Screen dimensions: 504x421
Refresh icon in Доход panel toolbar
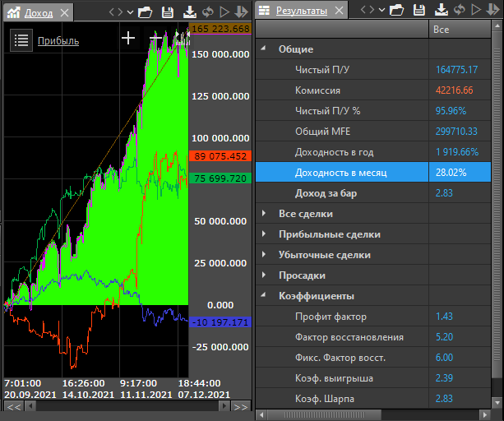(x=208, y=12)
